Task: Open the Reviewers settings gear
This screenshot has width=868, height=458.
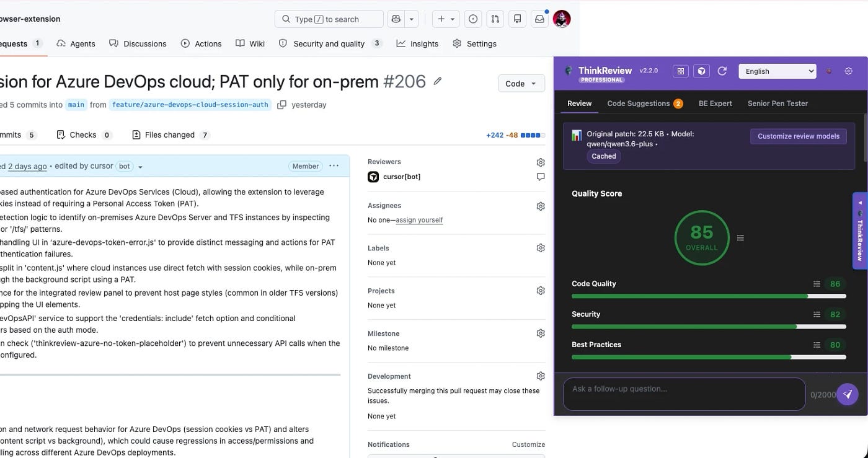Action: pos(540,162)
